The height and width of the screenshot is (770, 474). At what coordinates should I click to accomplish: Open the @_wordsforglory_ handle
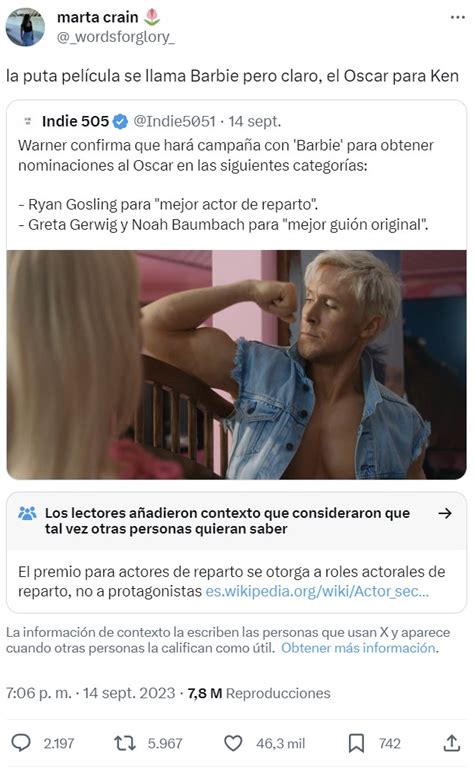pos(115,37)
